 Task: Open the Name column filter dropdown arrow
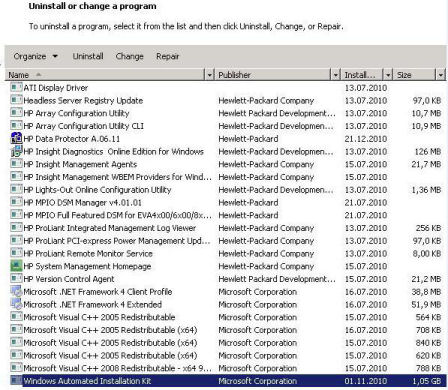pyautogui.click(x=209, y=75)
